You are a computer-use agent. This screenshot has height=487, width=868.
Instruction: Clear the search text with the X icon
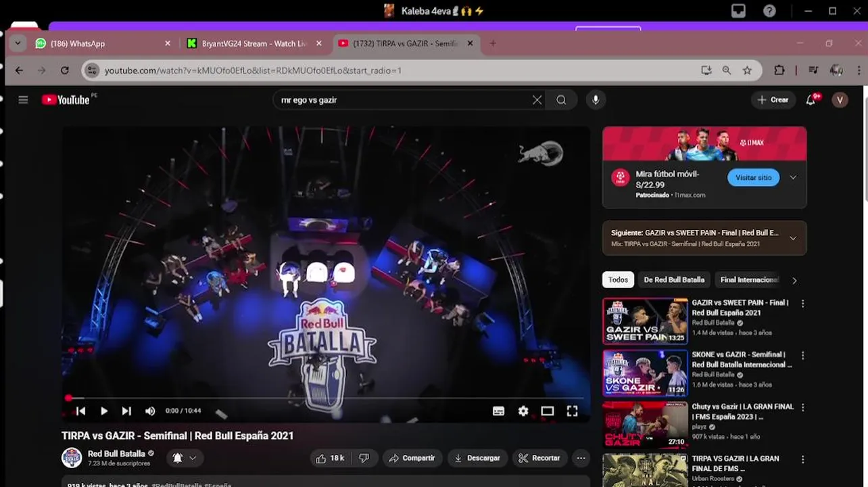coord(537,100)
